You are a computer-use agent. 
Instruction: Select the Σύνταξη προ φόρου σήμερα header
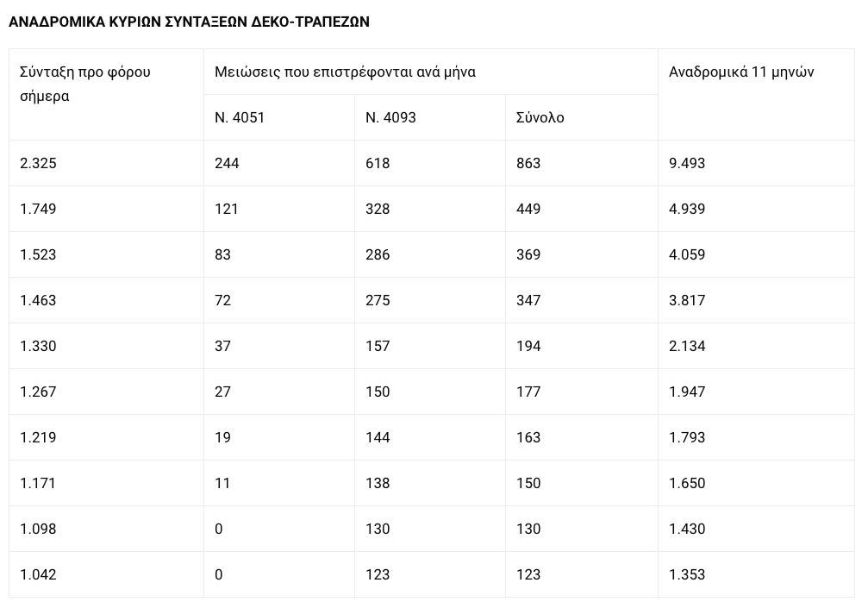coord(106,95)
